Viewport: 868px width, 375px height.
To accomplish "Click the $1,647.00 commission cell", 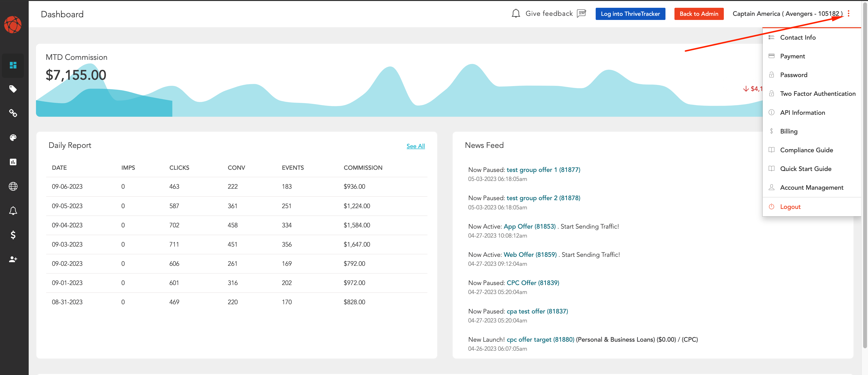I will 356,244.
